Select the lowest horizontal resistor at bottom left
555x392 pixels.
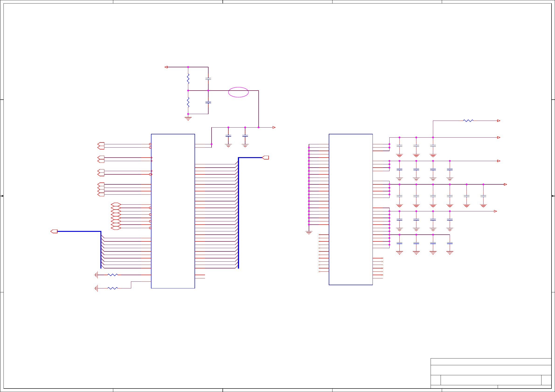pyautogui.click(x=113, y=288)
